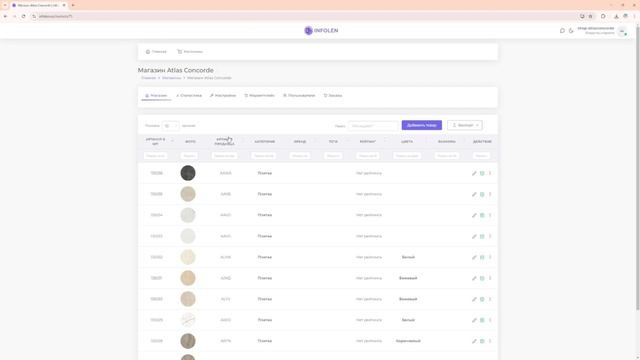Expand the Экспорт dropdown button
640x360 pixels.
tap(465, 125)
